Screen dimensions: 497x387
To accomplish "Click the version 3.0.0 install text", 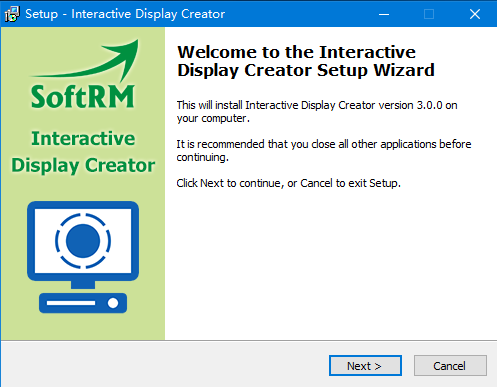I will pos(317,112).
